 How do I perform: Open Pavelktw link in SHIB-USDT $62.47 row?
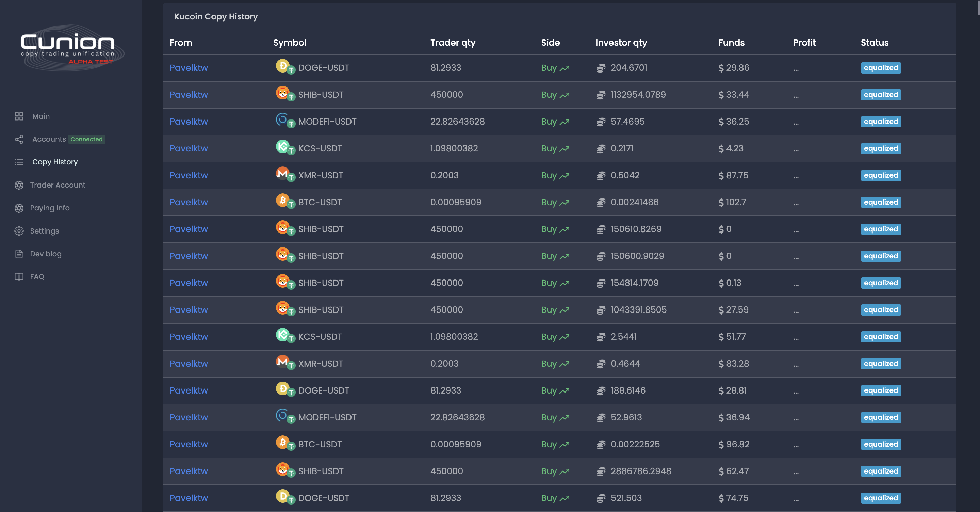tap(189, 471)
